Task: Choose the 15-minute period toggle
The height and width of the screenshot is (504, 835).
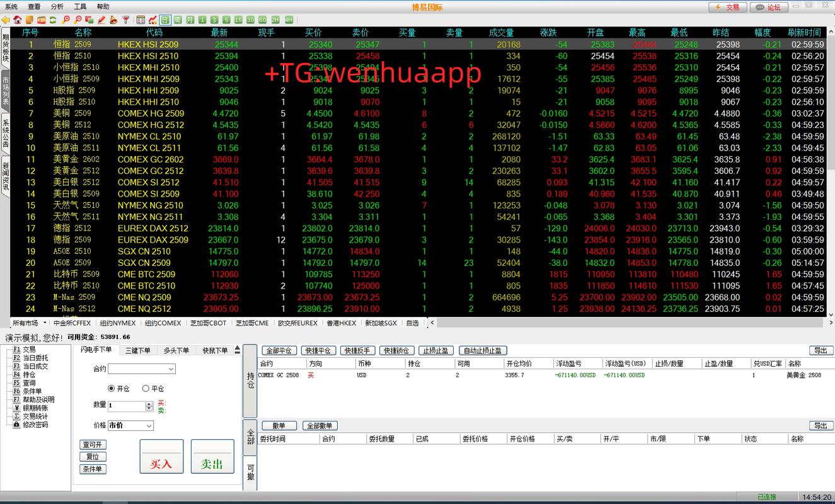Action: click(x=238, y=20)
